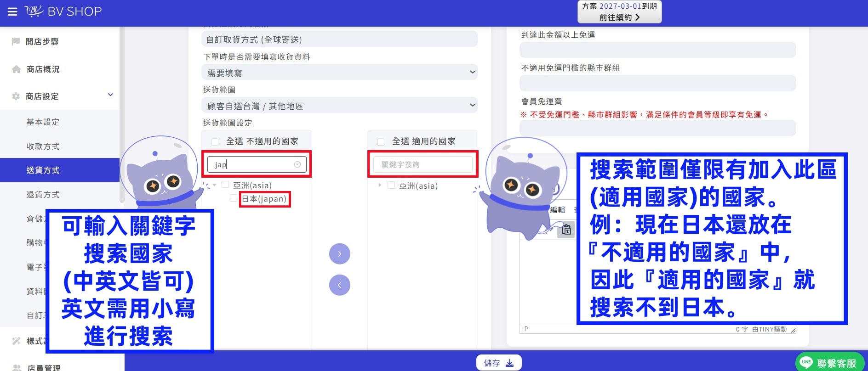Viewport: 868px width, 371px height.
Task: Tick 亞洲(asia) checkbox in applicable list
Action: (391, 185)
